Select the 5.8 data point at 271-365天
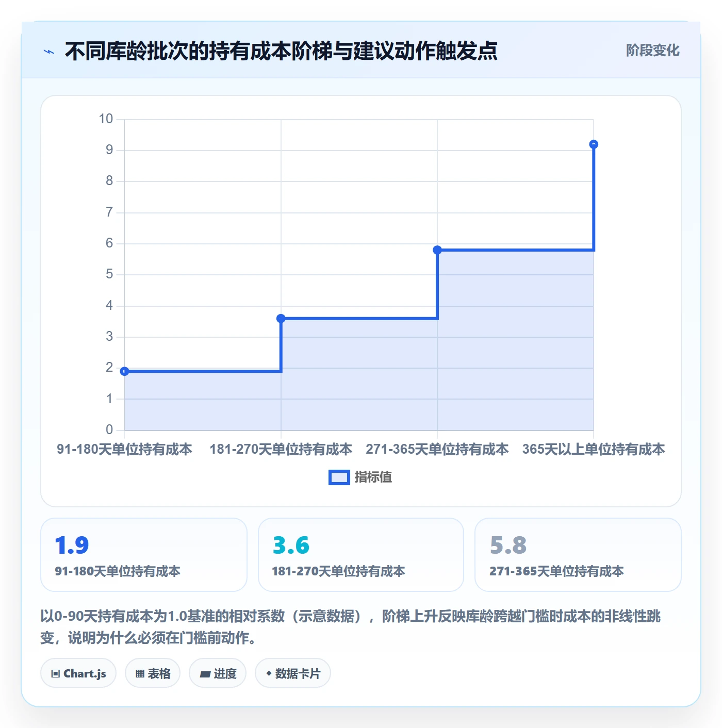 (x=437, y=250)
